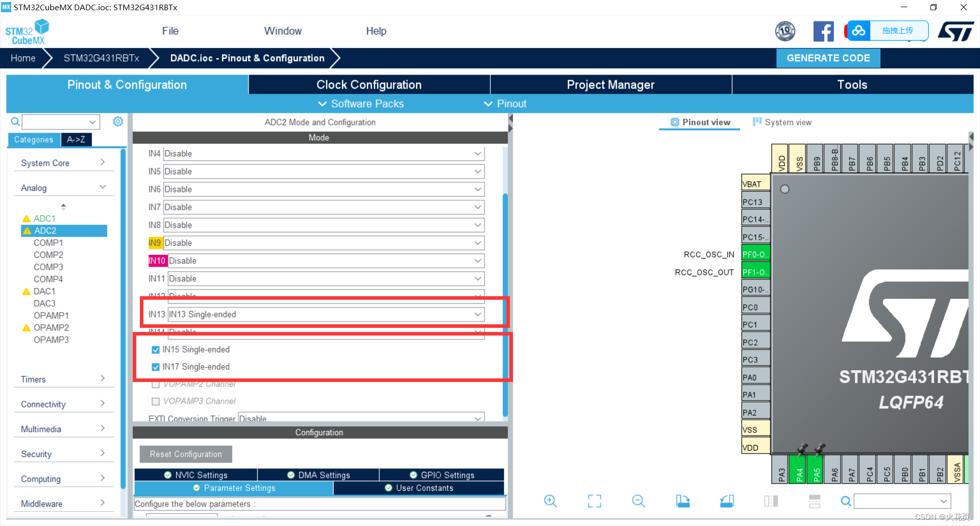Open the Help menu
The image size is (980, 526).
[376, 31]
